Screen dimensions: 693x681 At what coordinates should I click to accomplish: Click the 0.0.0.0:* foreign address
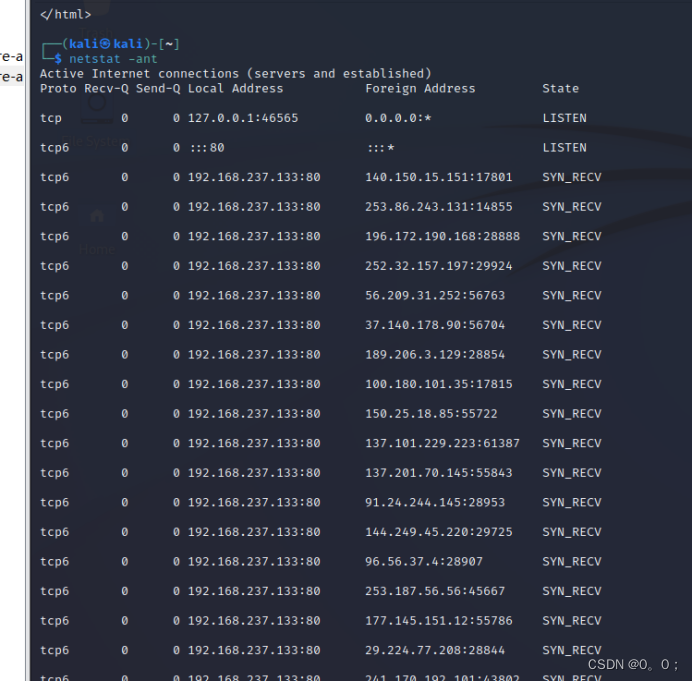coord(399,118)
